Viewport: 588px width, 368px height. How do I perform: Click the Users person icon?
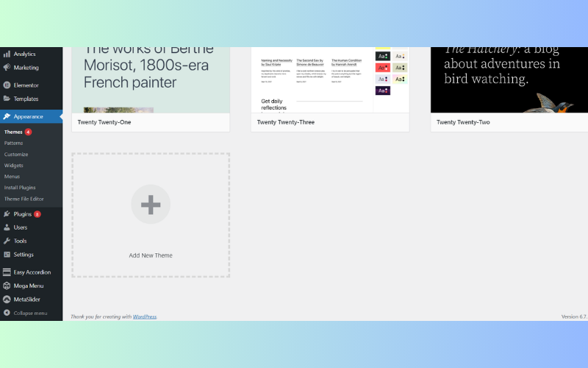pos(7,227)
